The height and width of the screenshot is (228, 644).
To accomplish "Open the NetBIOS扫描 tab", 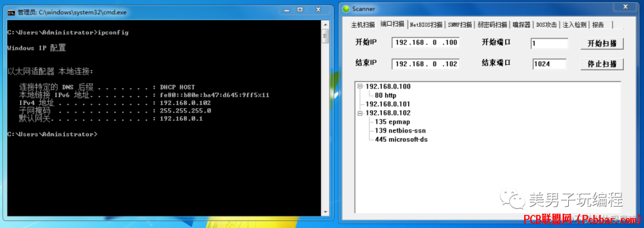I will click(x=426, y=25).
